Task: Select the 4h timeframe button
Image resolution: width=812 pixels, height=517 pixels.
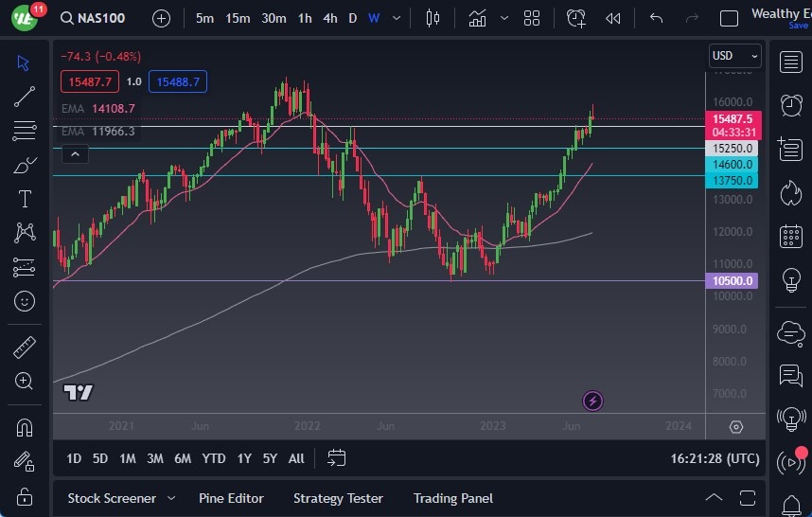Action: coord(329,18)
